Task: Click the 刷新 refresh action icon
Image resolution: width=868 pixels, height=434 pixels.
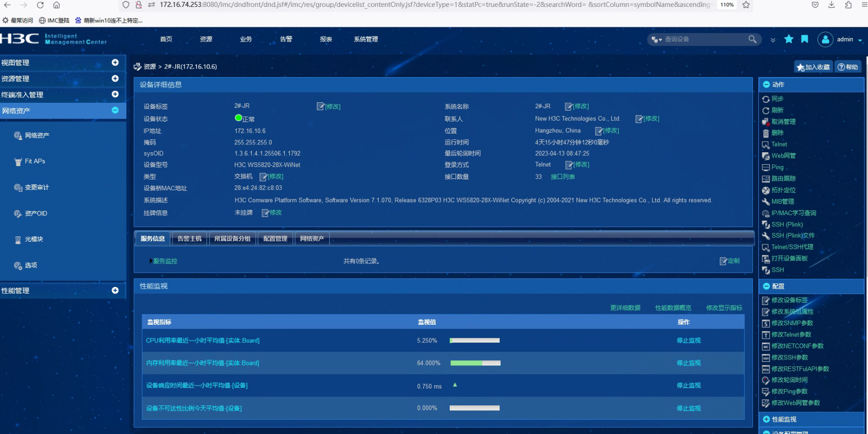Action: [x=766, y=111]
